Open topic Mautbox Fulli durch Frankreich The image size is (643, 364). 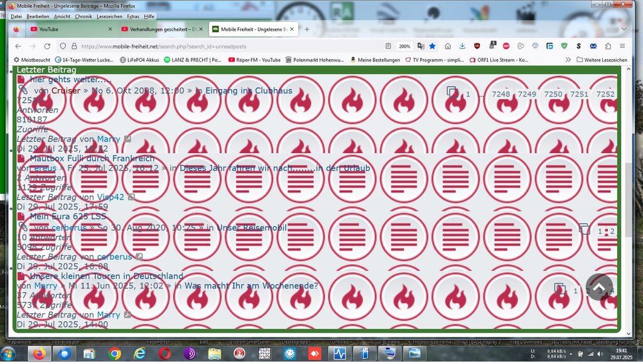(x=92, y=158)
